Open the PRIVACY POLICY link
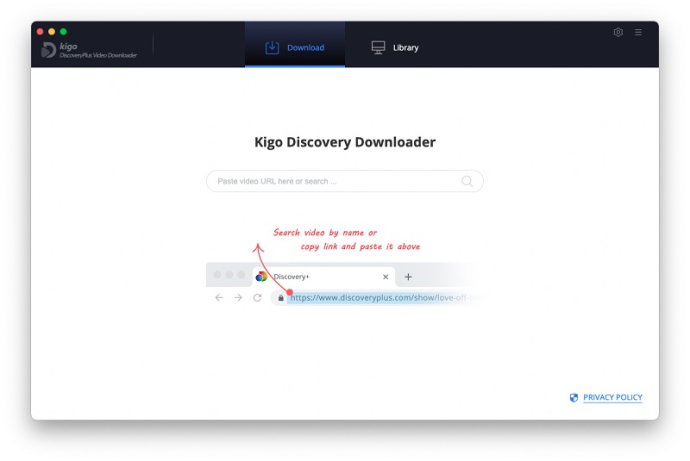Screen dimensions: 690x461 (613, 397)
